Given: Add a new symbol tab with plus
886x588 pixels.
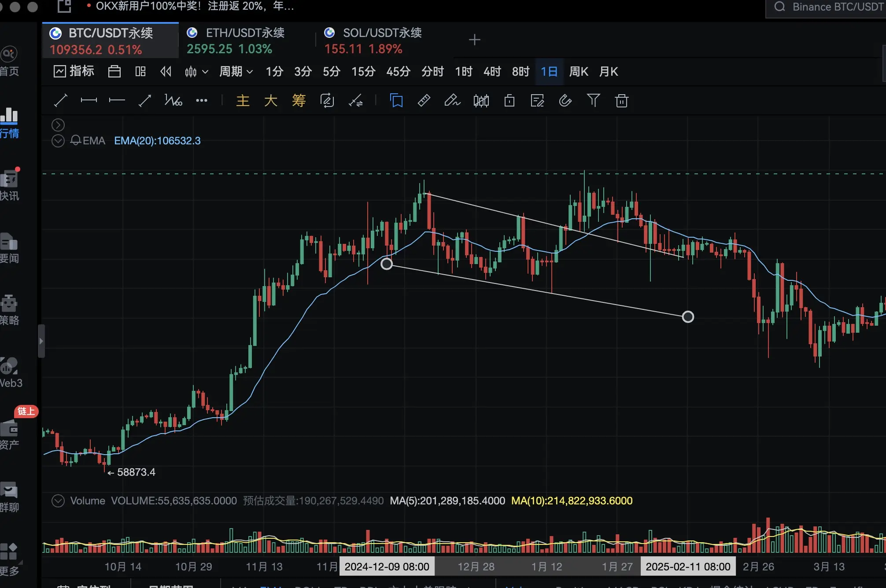Looking at the screenshot, I should [474, 40].
